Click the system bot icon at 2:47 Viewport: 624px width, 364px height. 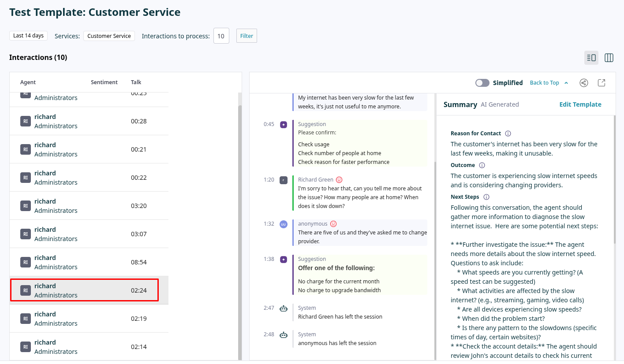(284, 308)
